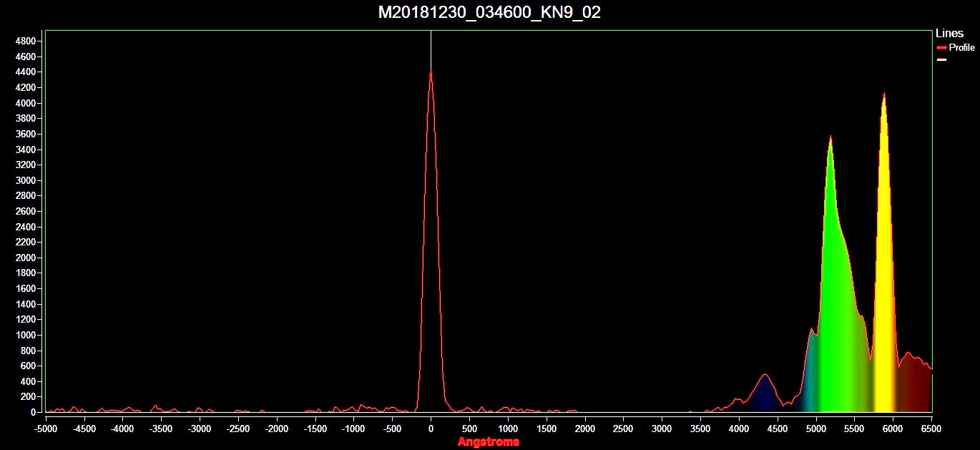Viewport: 980px width, 450px height.
Task: Click the -1000 x-axis tick label
Action: click(353, 429)
